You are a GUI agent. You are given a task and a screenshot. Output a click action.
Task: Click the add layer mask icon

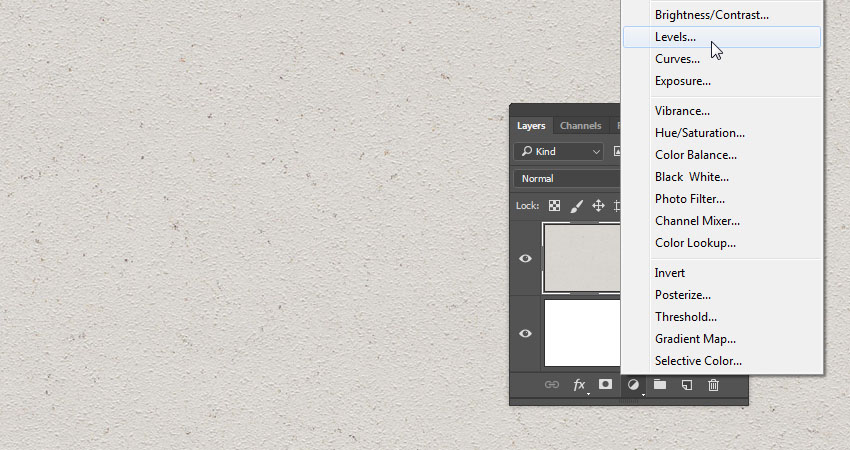(606, 384)
